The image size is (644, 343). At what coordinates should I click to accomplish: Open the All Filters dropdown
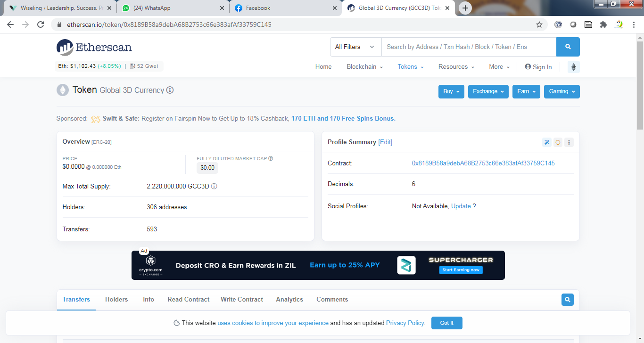[x=356, y=47]
